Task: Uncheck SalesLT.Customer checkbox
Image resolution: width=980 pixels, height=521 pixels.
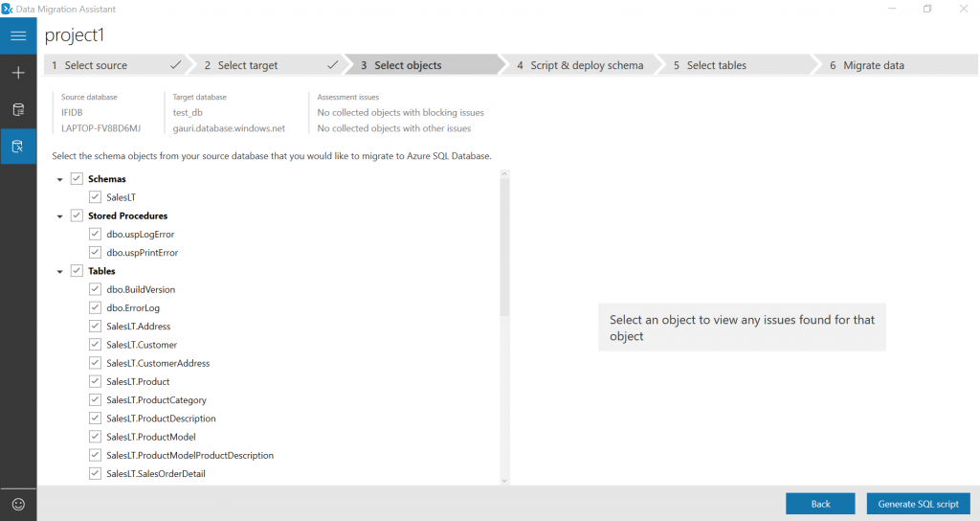Action: (x=95, y=345)
